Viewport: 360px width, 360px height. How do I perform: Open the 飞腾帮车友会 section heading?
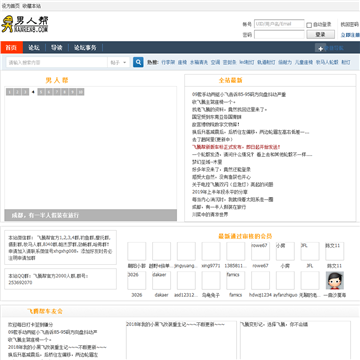coord(45,311)
